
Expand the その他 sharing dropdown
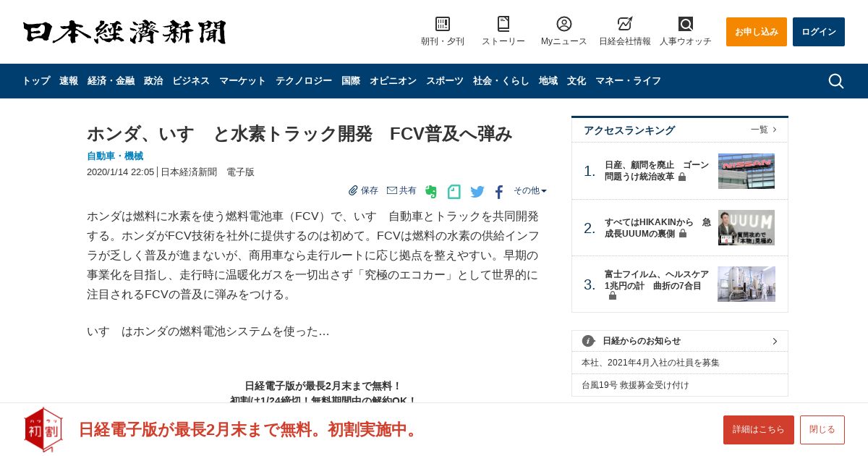coord(530,190)
